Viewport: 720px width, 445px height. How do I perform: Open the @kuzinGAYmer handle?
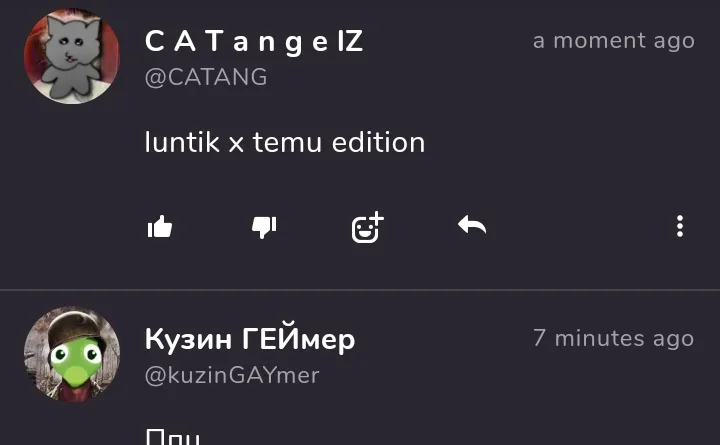(x=232, y=375)
